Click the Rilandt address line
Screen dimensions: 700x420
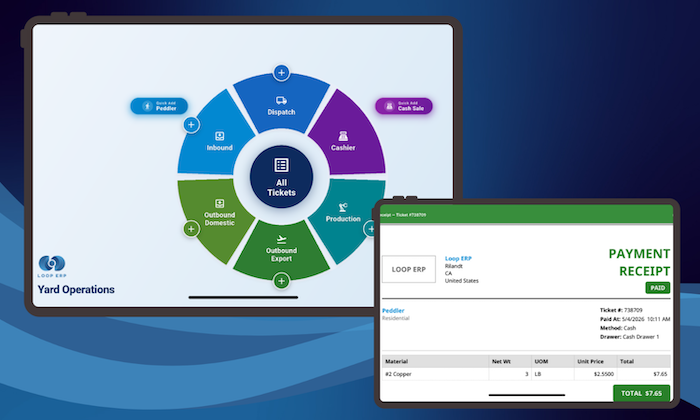coord(454,266)
